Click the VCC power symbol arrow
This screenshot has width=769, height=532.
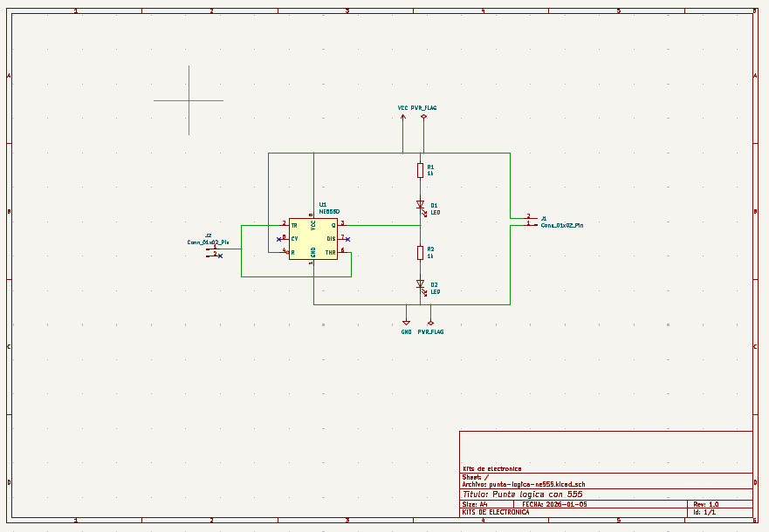tap(402, 118)
